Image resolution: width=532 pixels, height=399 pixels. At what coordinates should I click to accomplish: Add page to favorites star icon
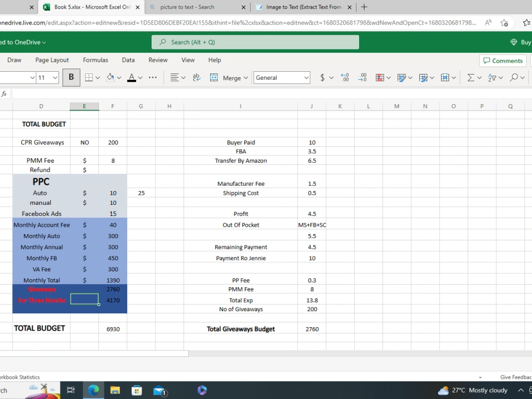(x=504, y=23)
